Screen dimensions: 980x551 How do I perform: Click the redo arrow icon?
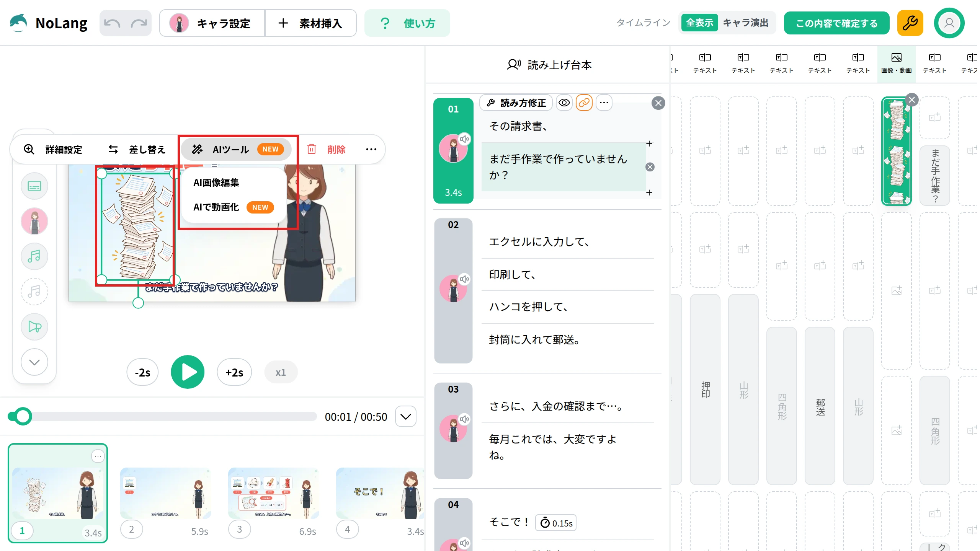tap(139, 23)
